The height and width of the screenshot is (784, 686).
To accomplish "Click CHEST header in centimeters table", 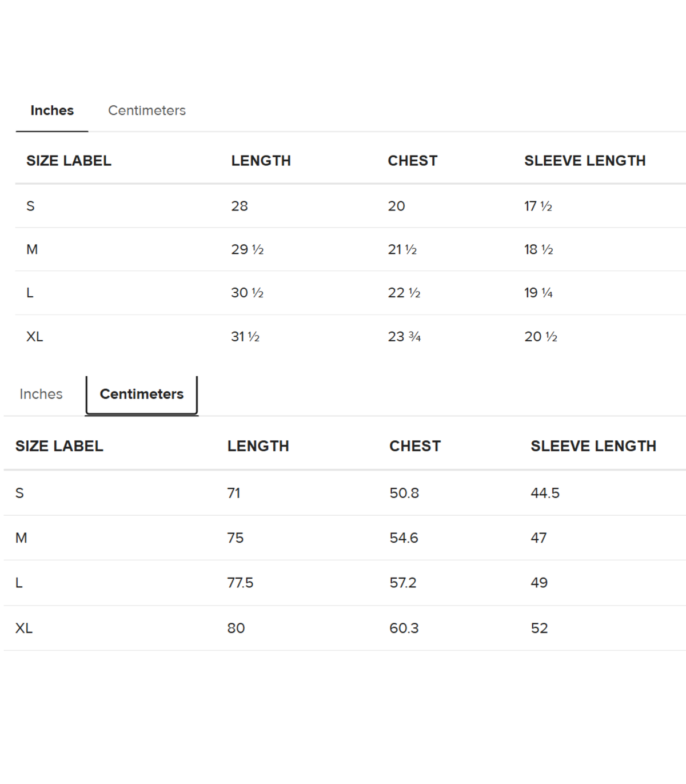I will tap(415, 446).
